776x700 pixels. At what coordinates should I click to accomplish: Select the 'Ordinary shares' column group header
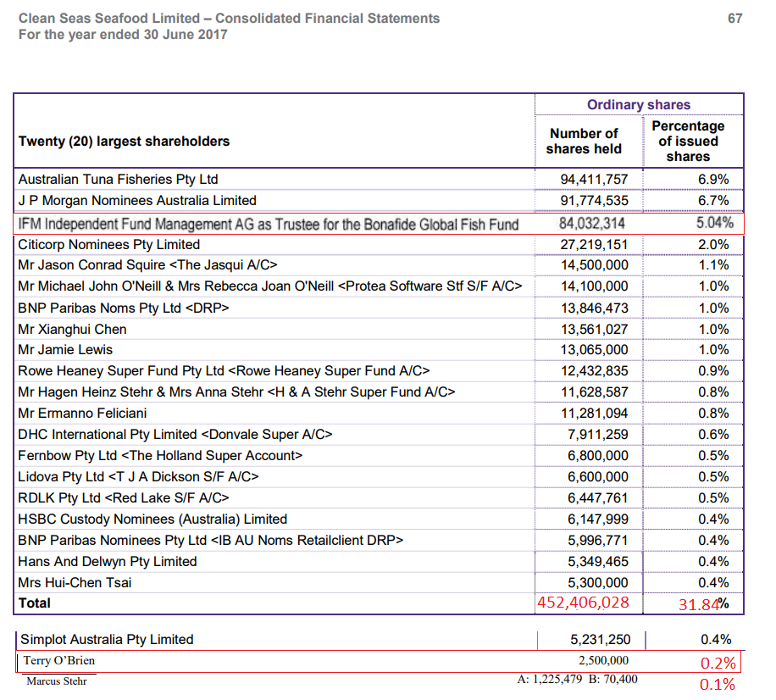(639, 105)
